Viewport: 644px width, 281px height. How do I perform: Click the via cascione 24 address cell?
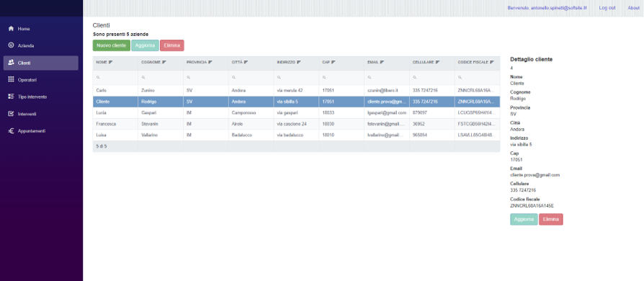click(296, 124)
